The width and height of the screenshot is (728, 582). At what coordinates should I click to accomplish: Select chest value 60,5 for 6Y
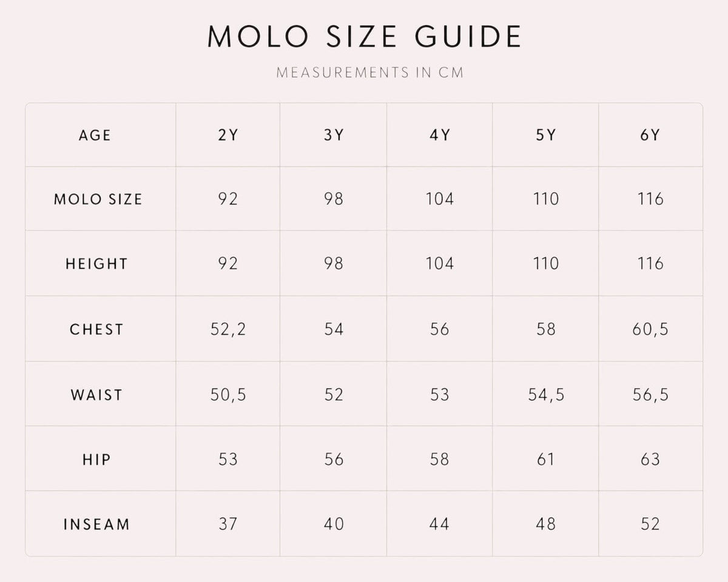[650, 329]
